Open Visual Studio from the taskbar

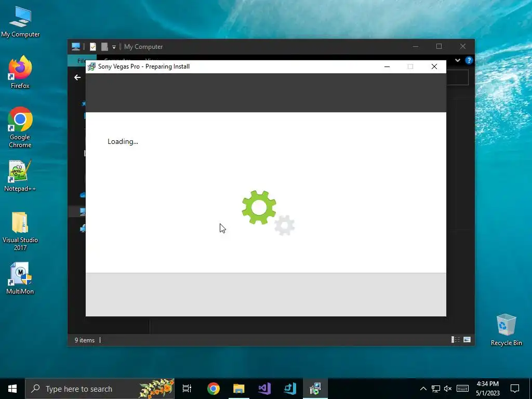264,389
